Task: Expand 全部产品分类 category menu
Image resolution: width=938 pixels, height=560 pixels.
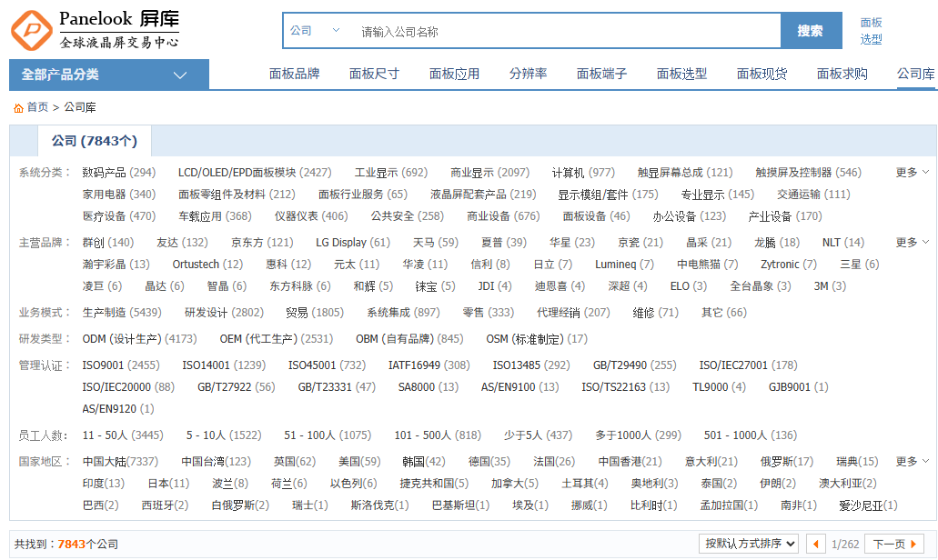Action: click(x=109, y=75)
